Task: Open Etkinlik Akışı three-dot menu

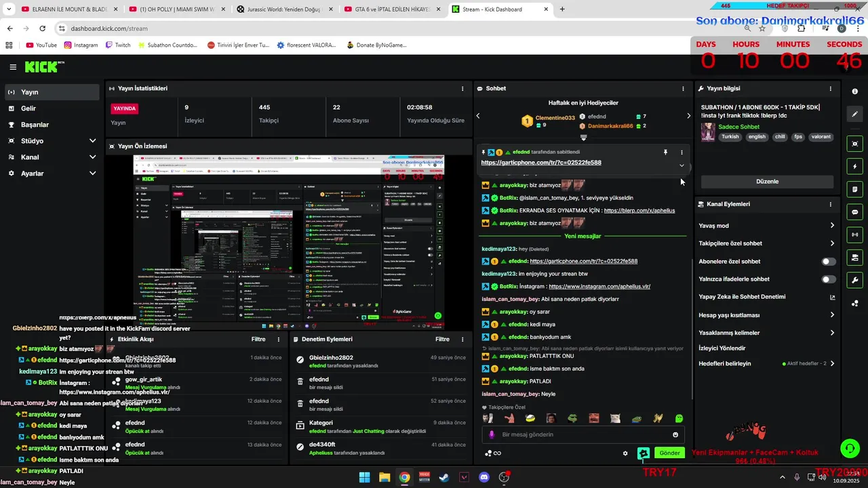Action: (278, 340)
